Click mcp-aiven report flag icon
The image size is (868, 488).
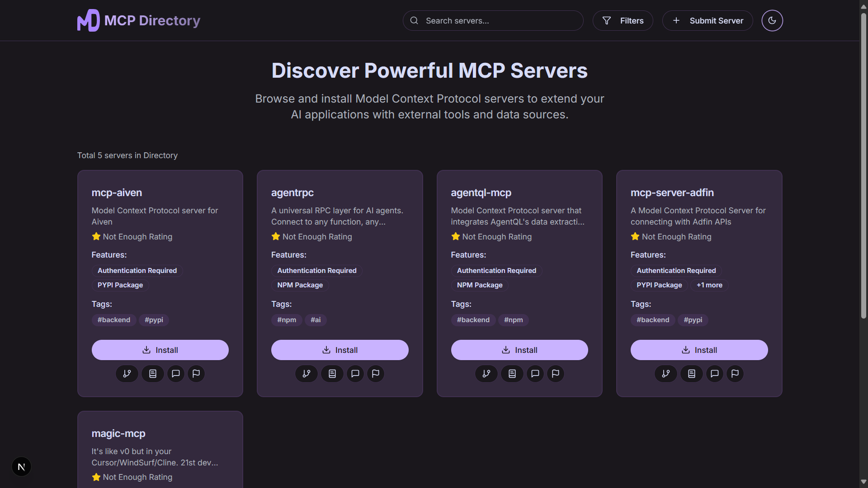coord(196,374)
